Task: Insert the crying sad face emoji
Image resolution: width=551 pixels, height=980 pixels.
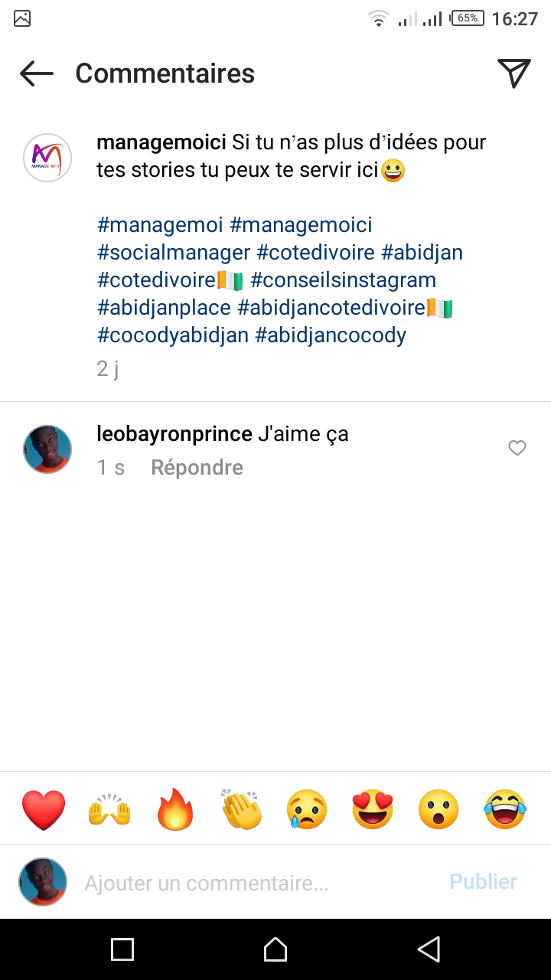Action: 307,809
